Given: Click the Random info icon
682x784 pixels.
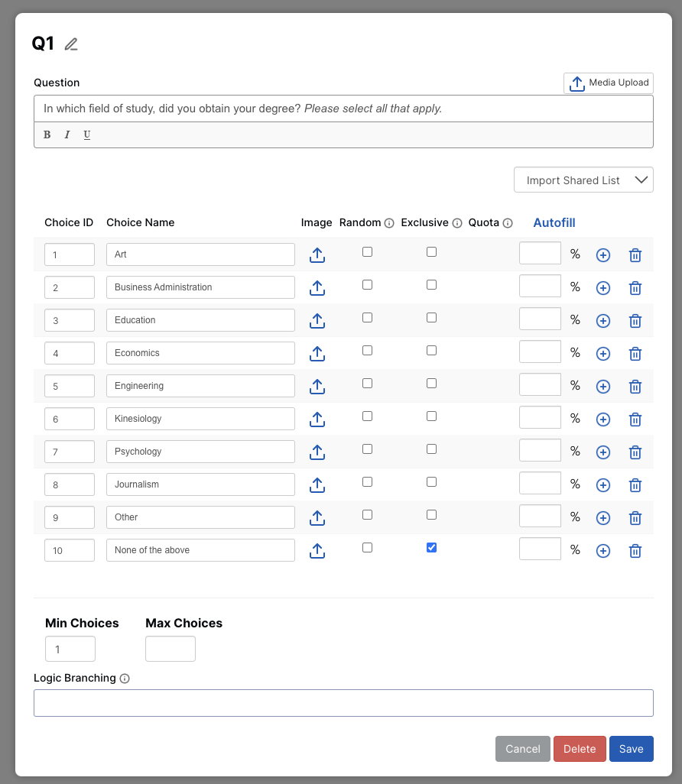Looking at the screenshot, I should [x=389, y=223].
